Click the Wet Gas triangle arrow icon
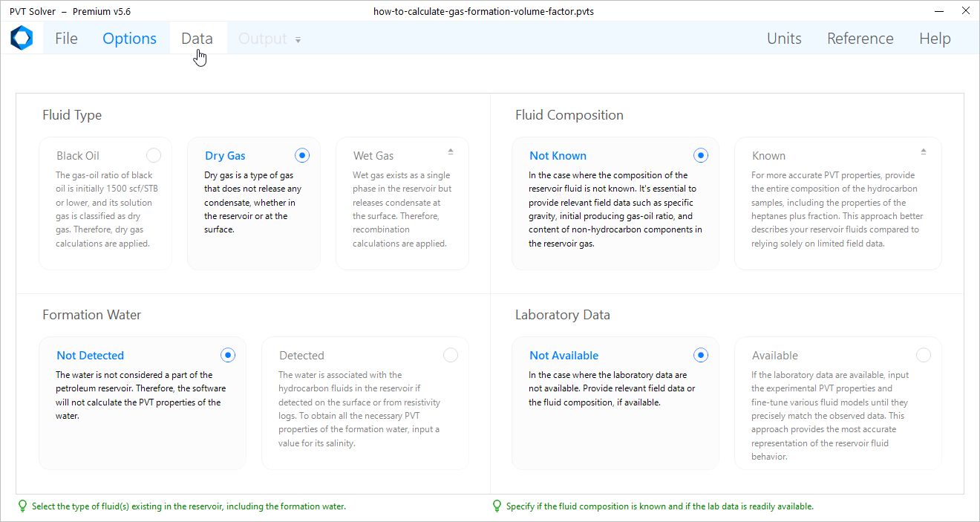The height and width of the screenshot is (522, 980). [x=450, y=151]
